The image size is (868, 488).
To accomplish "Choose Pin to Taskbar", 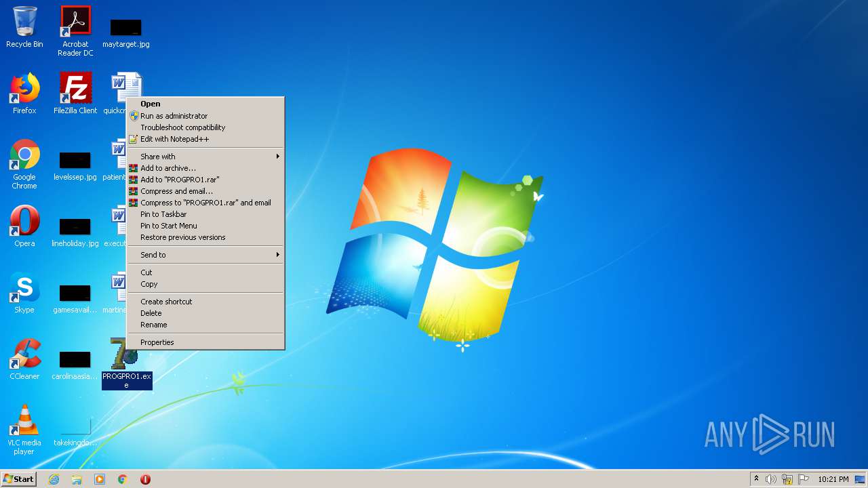I will [205, 214].
